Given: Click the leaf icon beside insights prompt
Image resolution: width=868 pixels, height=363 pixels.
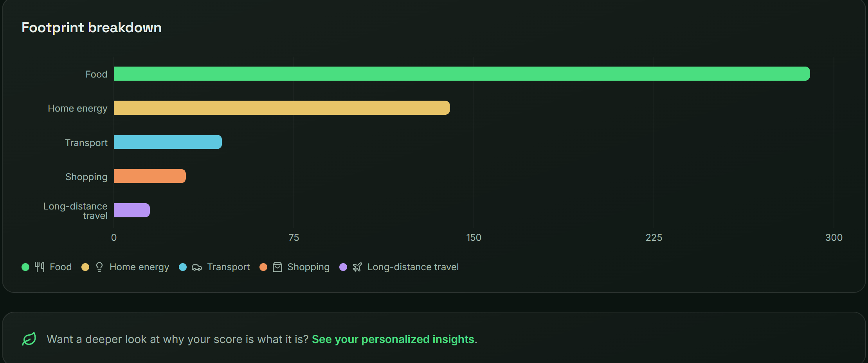Looking at the screenshot, I should click(29, 339).
